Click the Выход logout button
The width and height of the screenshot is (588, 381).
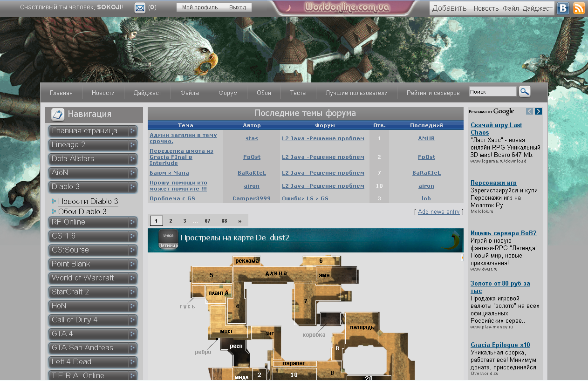[x=238, y=7]
